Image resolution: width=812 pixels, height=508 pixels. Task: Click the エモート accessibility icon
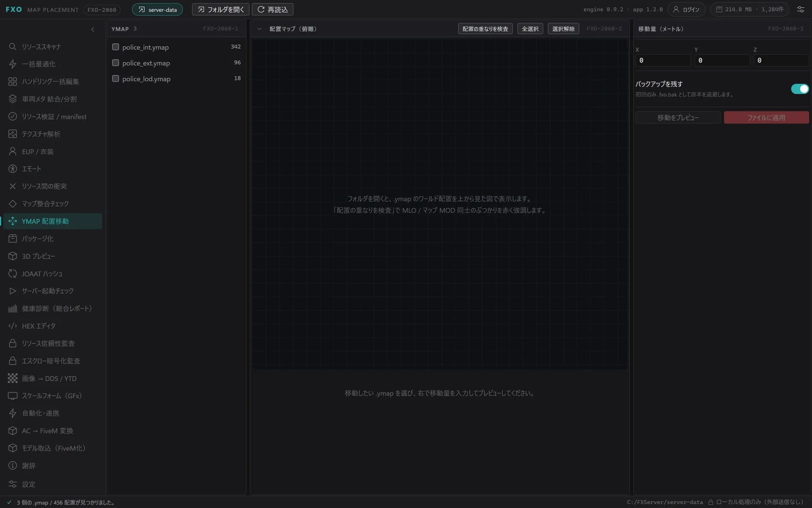pyautogui.click(x=13, y=169)
